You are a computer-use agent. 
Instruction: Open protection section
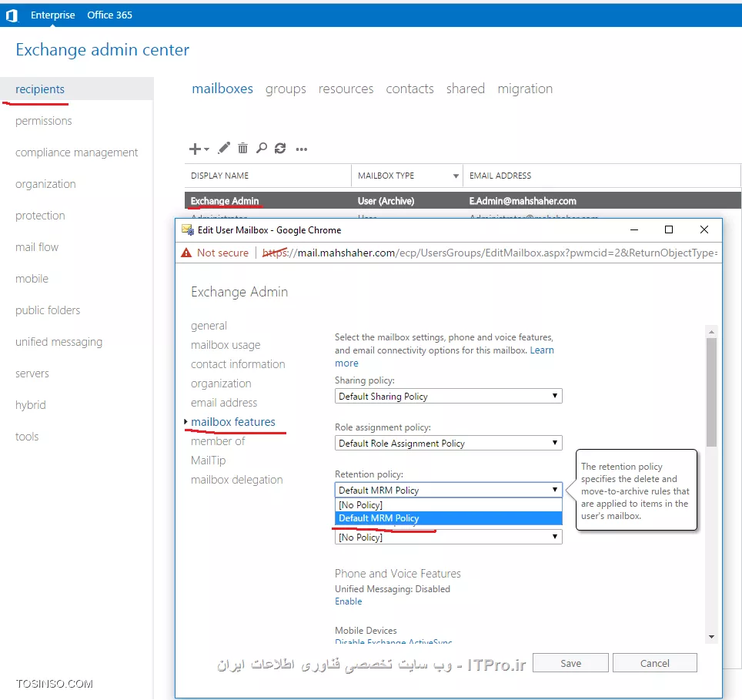click(x=40, y=216)
